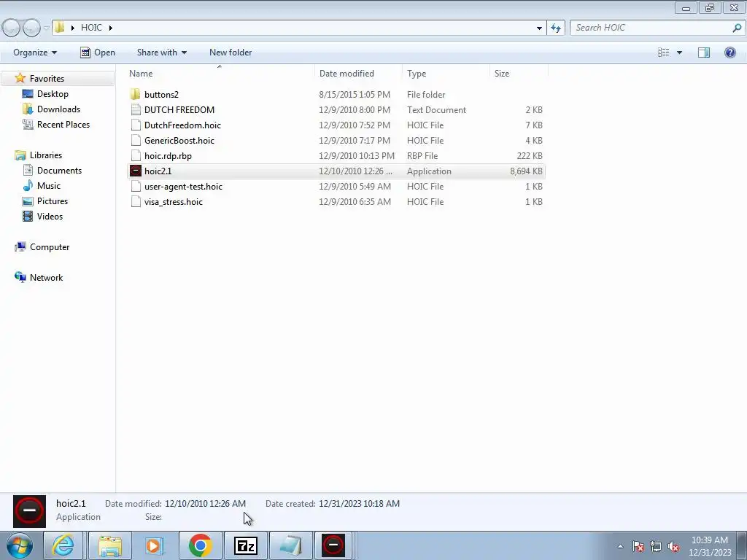Click the GenericBoost.hoic file icon
Image resolution: width=747 pixels, height=560 pixels.
(136, 141)
